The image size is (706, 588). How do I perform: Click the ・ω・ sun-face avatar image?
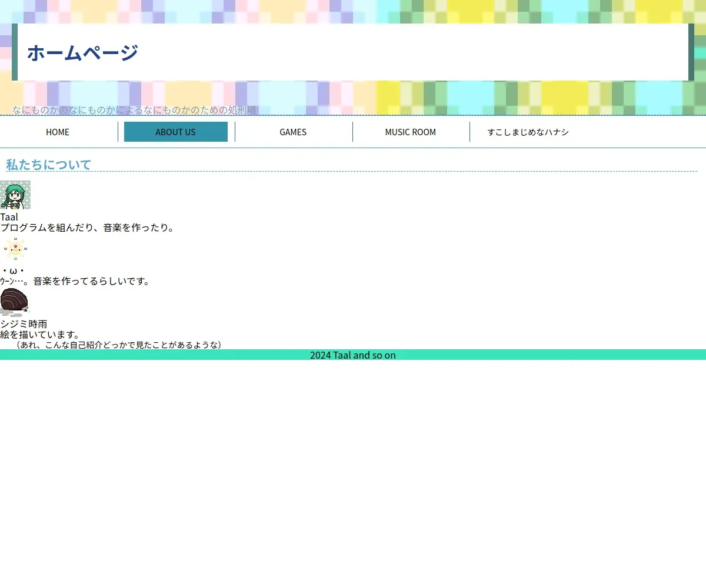pos(15,249)
